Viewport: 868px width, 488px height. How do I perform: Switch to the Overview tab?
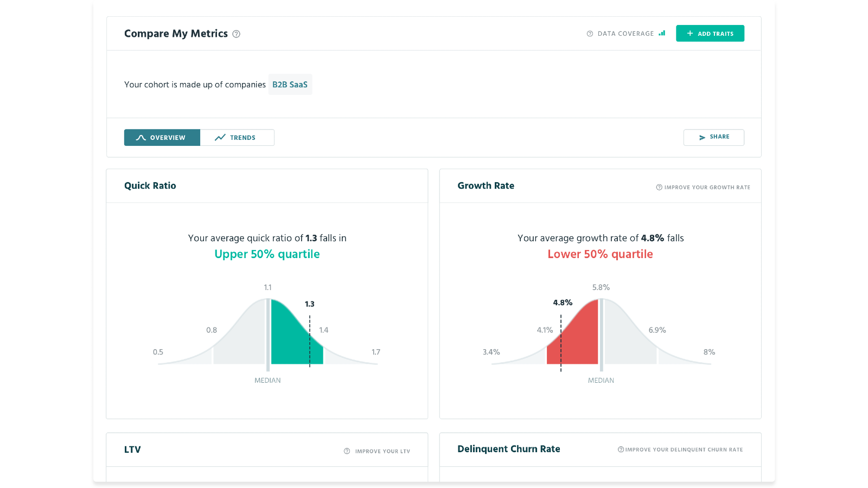[x=162, y=138]
